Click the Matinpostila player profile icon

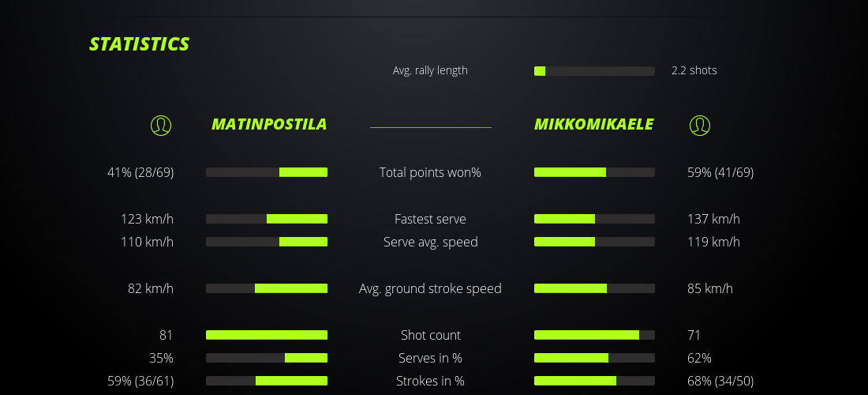[161, 125]
